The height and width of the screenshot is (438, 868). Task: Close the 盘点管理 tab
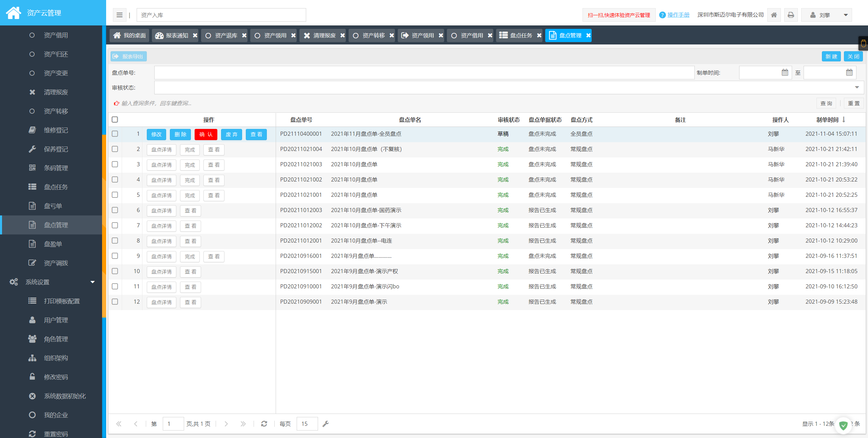588,35
